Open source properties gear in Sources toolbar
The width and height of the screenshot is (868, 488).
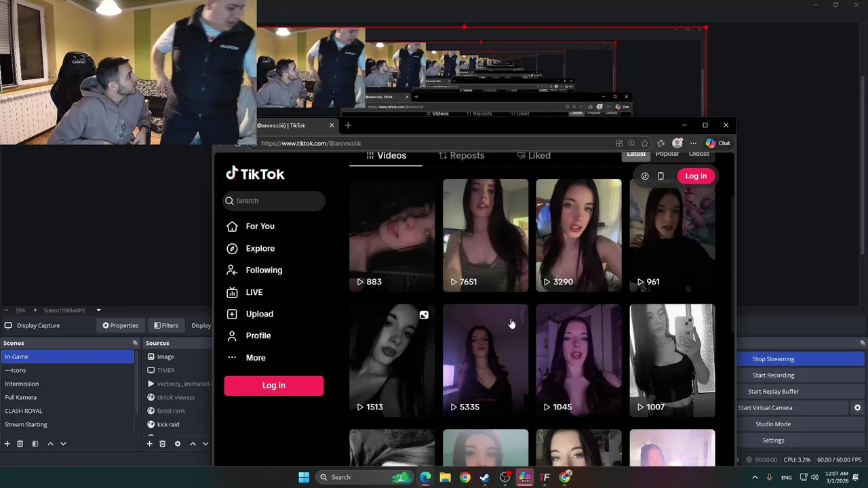(x=178, y=444)
